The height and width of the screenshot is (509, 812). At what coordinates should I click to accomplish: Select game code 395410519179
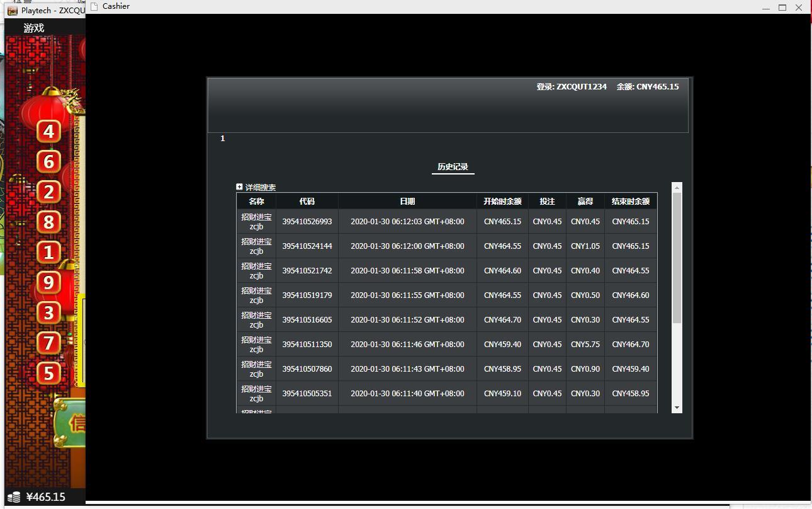(307, 295)
